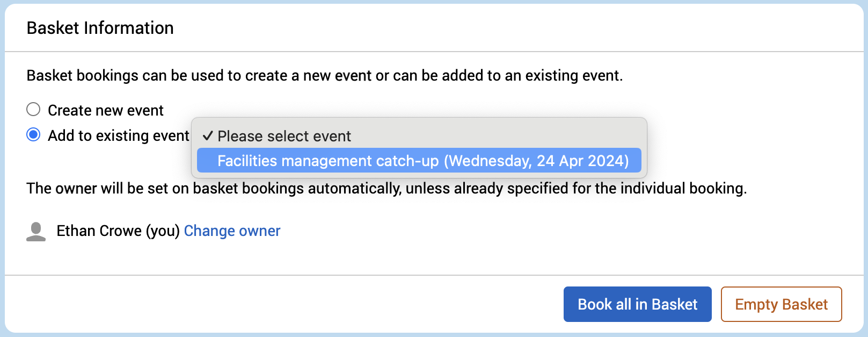Click the (you) marker after Ethan Crowe
The height and width of the screenshot is (337, 868).
point(163,231)
